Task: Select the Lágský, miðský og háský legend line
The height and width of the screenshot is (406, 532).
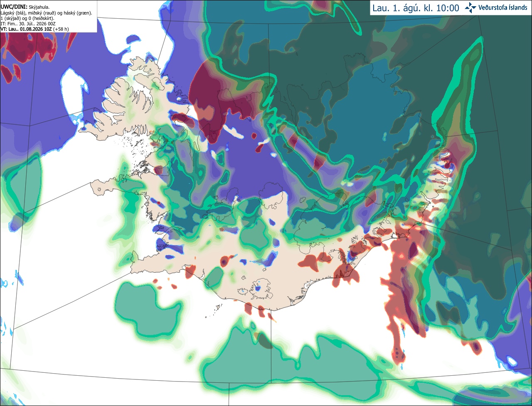Action: point(47,13)
